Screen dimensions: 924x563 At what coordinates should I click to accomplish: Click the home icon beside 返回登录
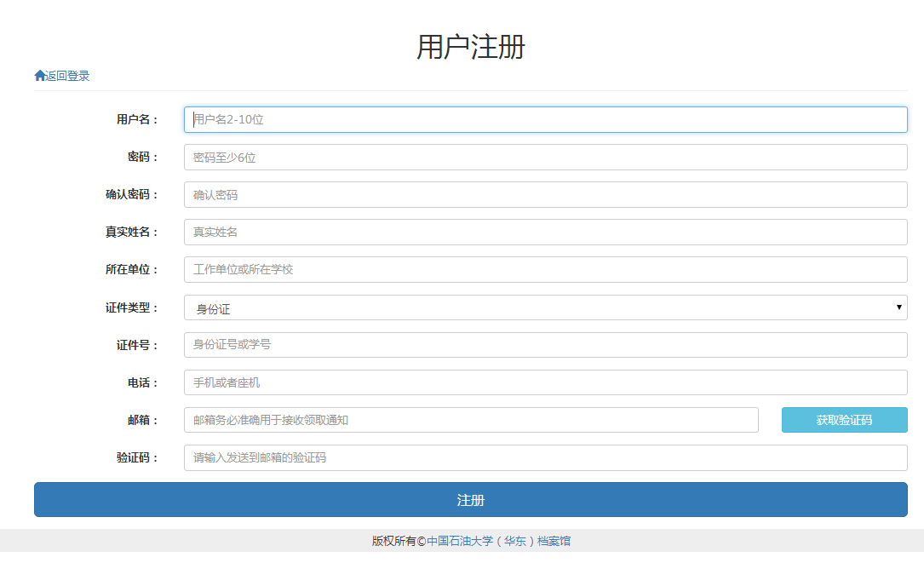pyautogui.click(x=40, y=76)
